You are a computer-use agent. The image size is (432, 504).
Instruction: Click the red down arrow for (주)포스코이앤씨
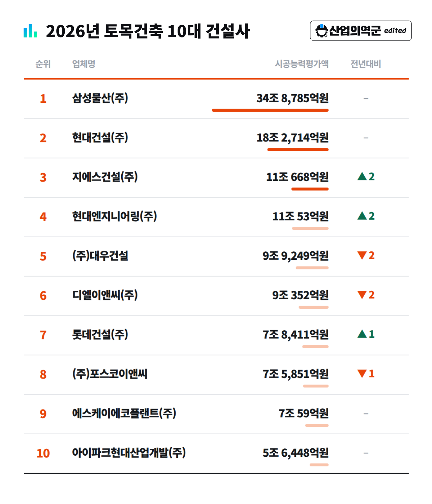pyautogui.click(x=362, y=373)
